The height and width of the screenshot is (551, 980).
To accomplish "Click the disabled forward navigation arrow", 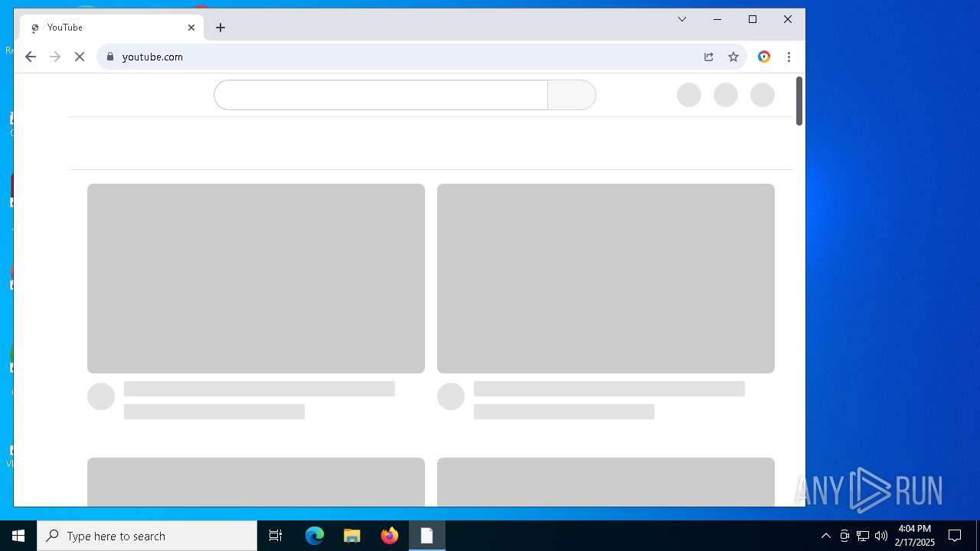I will point(55,57).
